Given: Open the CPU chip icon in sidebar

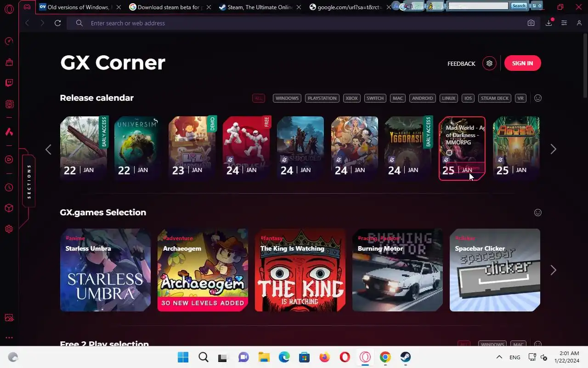Looking at the screenshot, I should [x=9, y=104].
